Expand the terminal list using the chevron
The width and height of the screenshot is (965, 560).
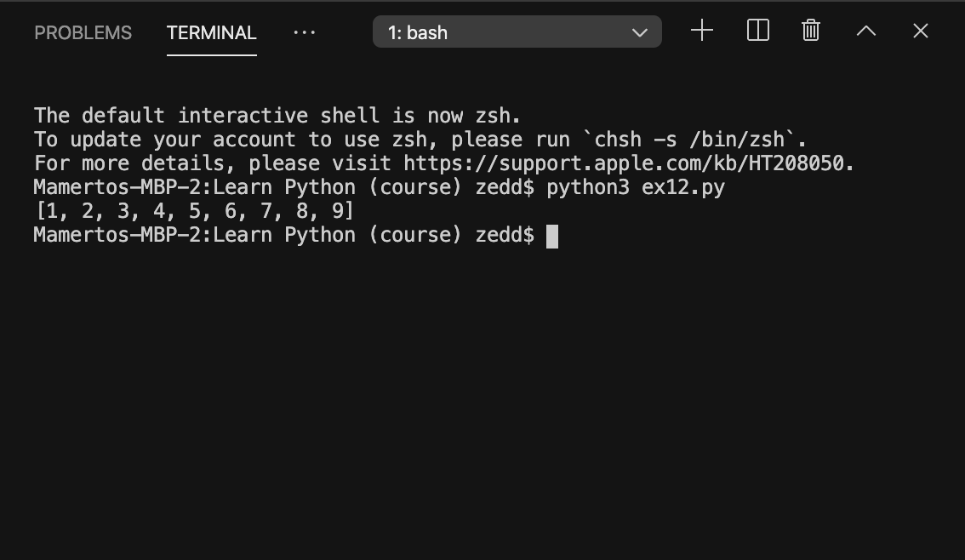639,31
